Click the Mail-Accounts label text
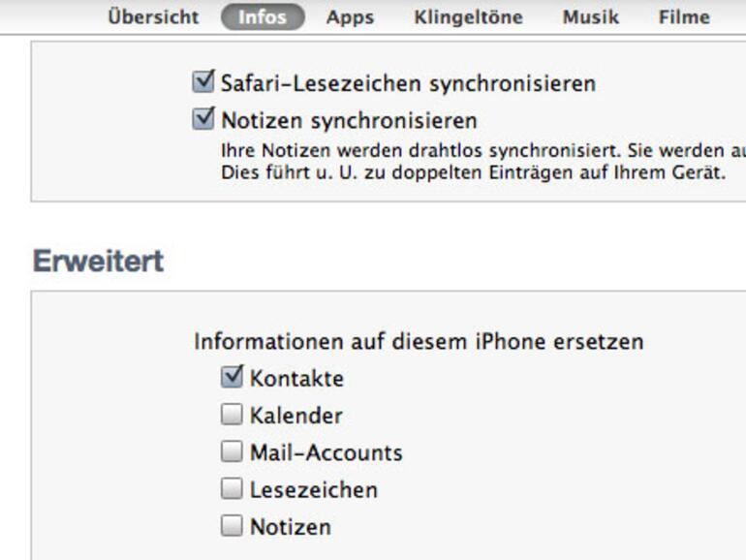746x560 pixels. 326,452
